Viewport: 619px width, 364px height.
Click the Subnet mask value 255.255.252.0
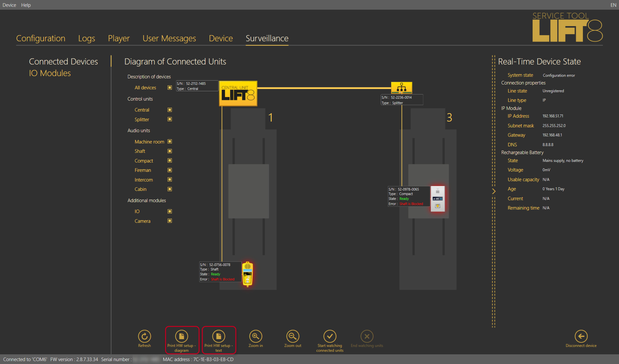554,126
